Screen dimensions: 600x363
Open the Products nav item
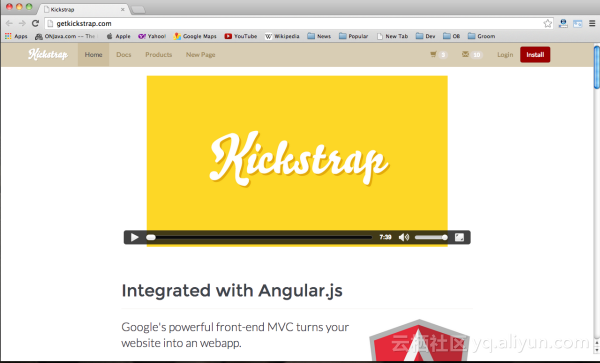click(158, 55)
